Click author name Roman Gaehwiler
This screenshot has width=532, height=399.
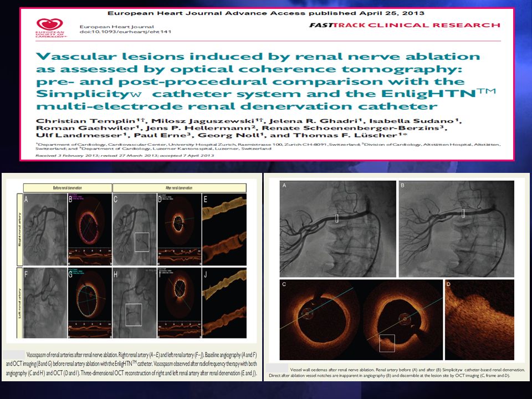86,128
